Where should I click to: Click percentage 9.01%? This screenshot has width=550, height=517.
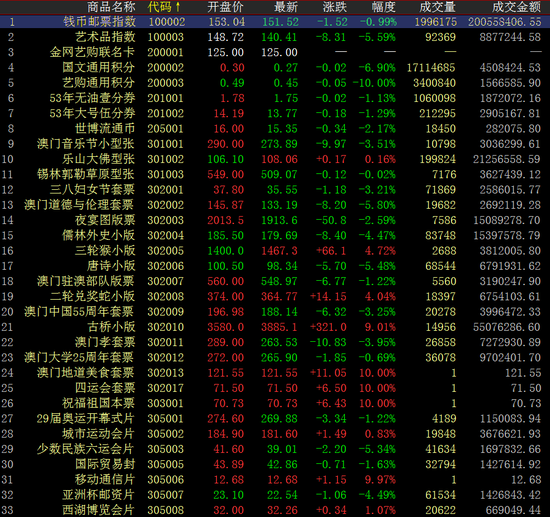click(380, 327)
